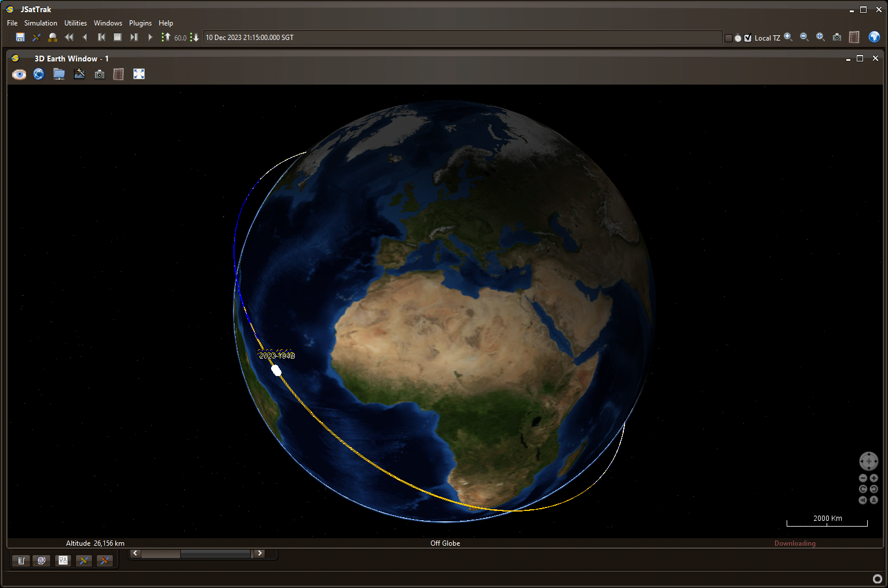Screen dimensions: 888x588
Task: Zoom out using globe view minus control
Action: [863, 478]
